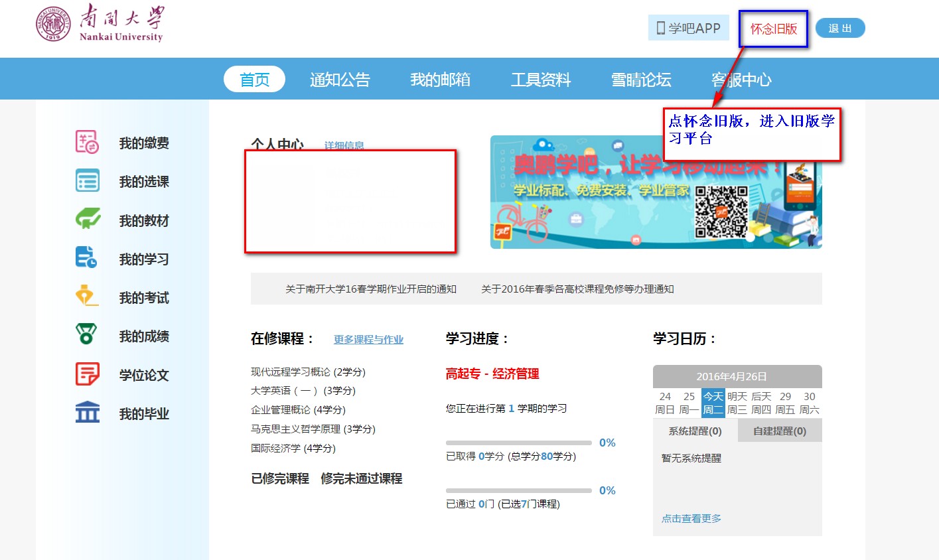
Task: Click the Nankai University logo
Action: [100, 24]
